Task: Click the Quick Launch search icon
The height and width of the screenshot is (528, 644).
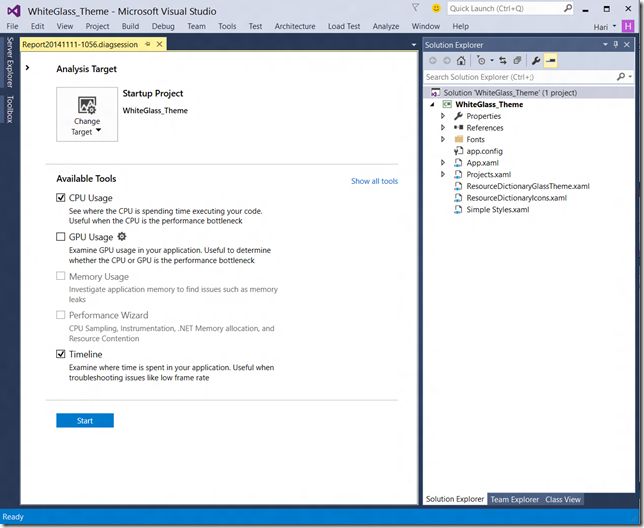Action: pos(568,8)
